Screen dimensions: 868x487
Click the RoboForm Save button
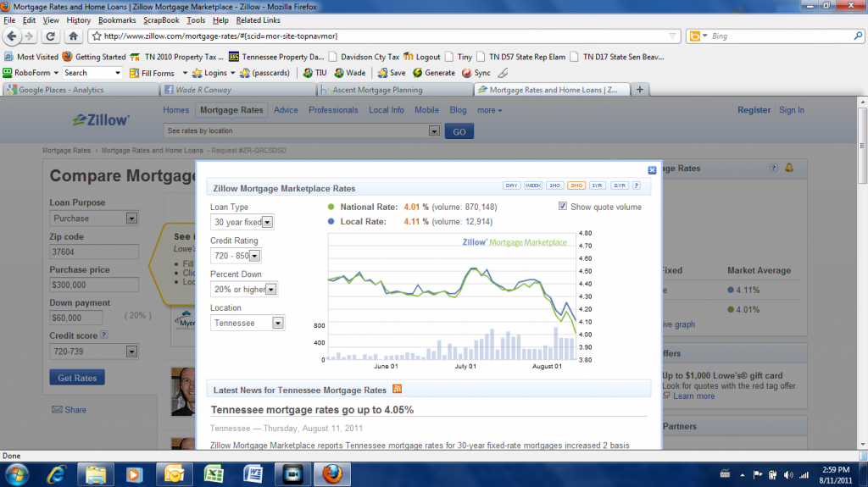(x=392, y=73)
